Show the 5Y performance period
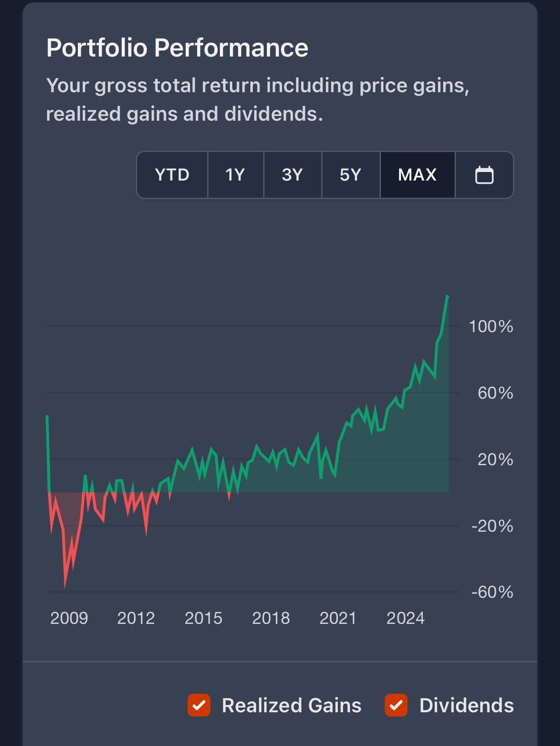 [x=351, y=175]
